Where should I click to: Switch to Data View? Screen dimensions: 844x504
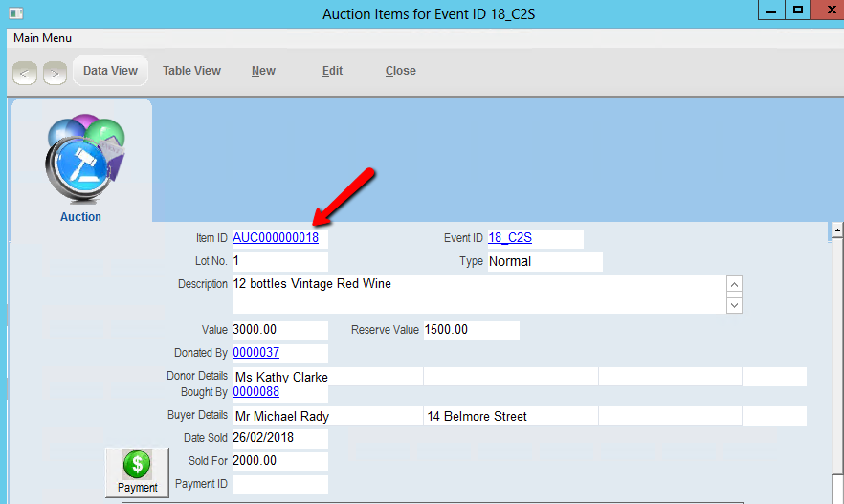tap(110, 71)
